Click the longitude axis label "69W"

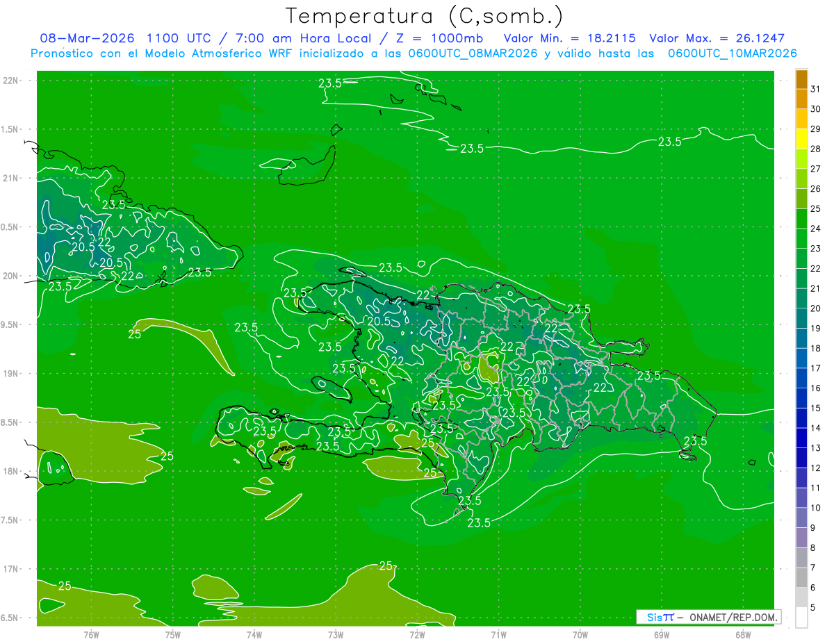[x=662, y=634]
